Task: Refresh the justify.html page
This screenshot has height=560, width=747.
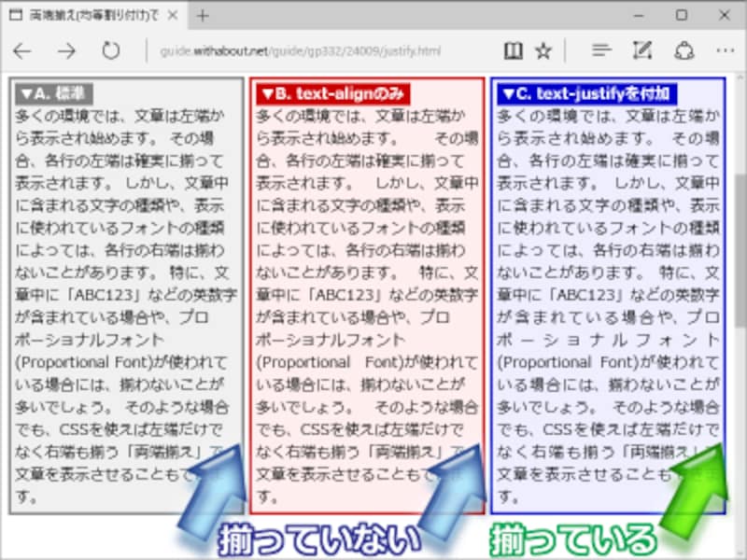Action: (x=108, y=51)
